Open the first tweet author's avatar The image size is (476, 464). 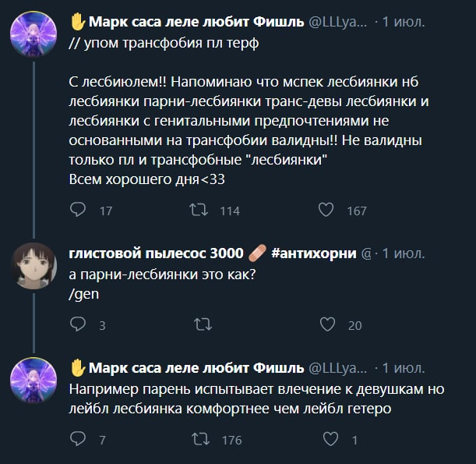click(33, 35)
